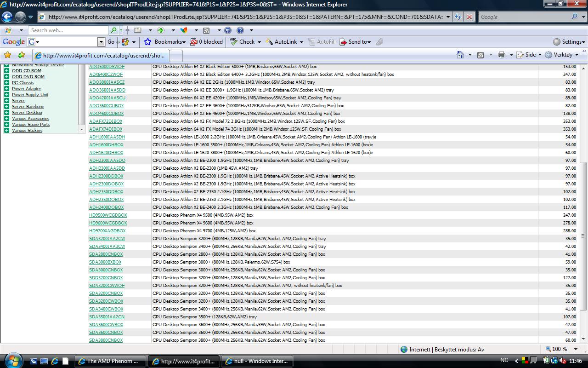Open product link HD9500WCGDBOX
The height and width of the screenshot is (368, 588).
pyautogui.click(x=108, y=215)
